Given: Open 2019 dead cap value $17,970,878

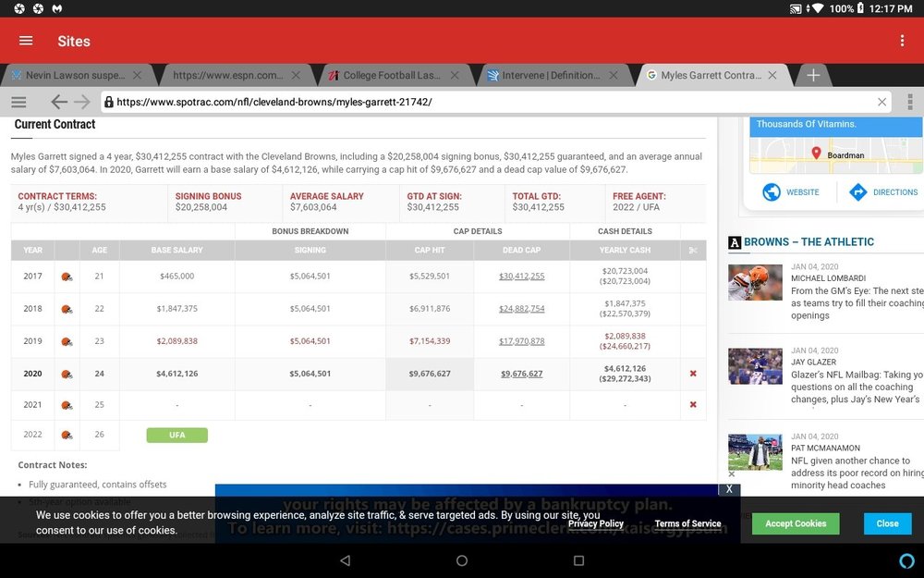Looking at the screenshot, I should click(x=521, y=341).
